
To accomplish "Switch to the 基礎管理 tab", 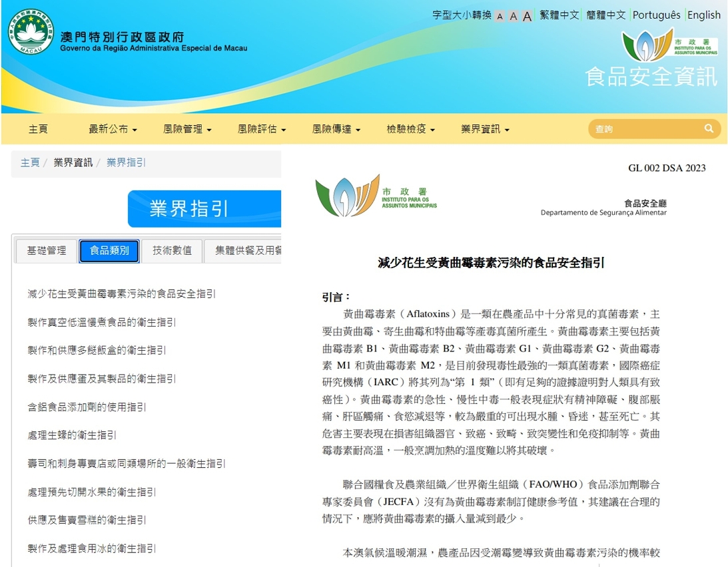I will (x=47, y=251).
